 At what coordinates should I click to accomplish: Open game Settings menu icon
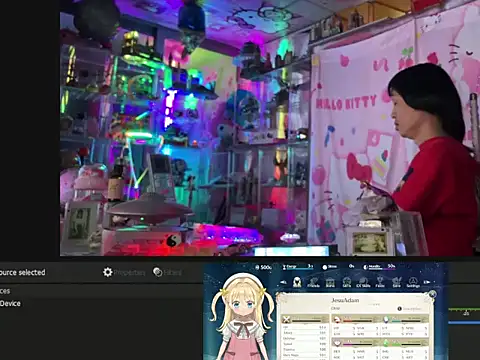click(x=413, y=283)
